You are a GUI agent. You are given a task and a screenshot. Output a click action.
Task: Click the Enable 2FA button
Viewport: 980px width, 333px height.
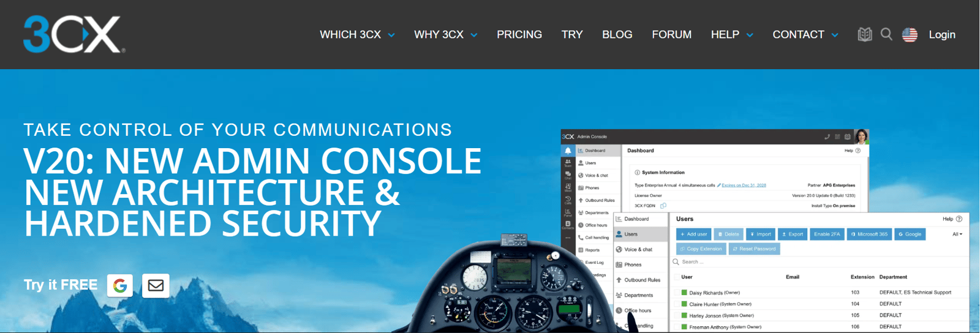827,234
